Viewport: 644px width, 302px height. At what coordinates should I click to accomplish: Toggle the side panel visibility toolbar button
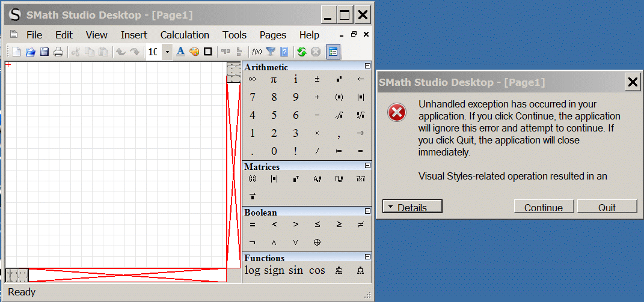coord(333,52)
